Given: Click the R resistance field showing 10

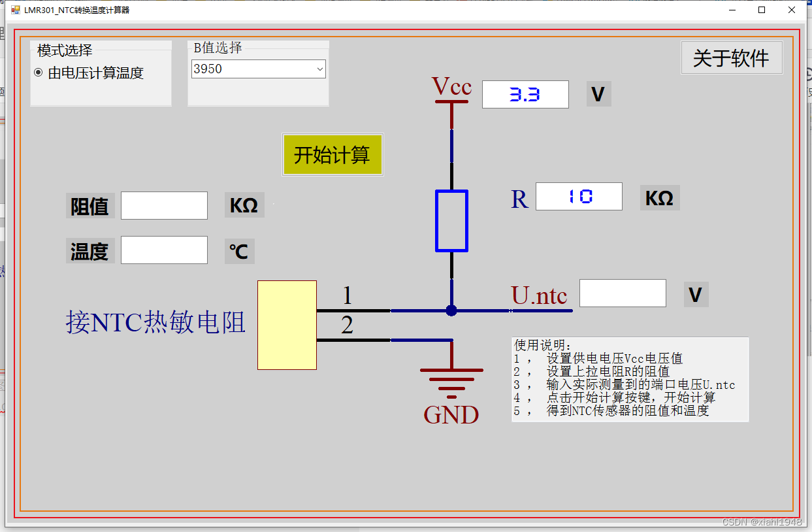Looking at the screenshot, I should coord(579,196).
